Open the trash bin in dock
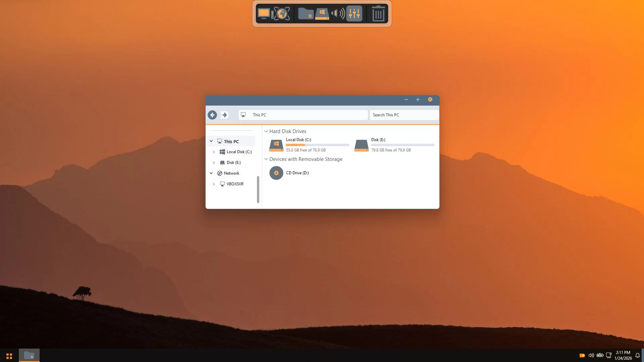Image resolution: width=644 pixels, height=362 pixels. 378,14
